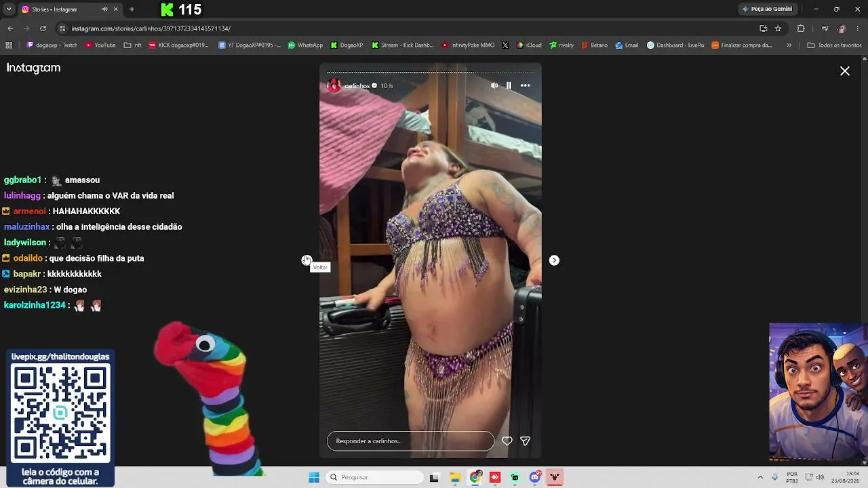Pause the Instagram story
Image resolution: width=868 pixels, height=488 pixels.
click(x=509, y=85)
